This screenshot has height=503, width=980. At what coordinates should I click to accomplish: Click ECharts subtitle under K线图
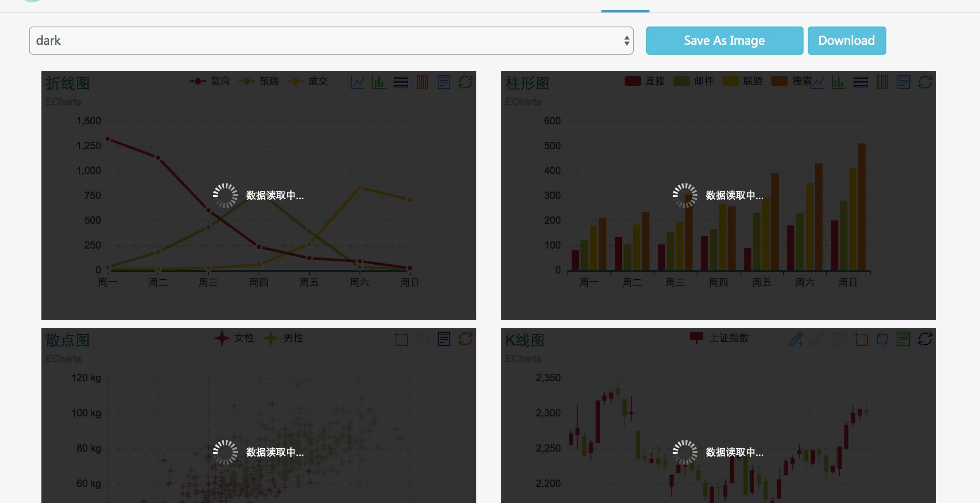[x=523, y=359]
